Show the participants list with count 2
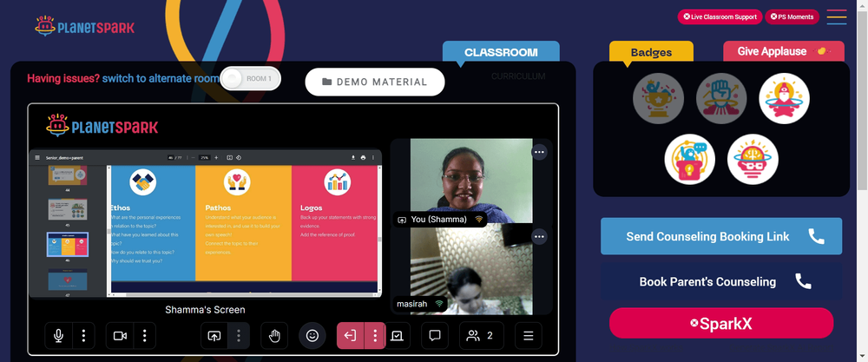This screenshot has width=868, height=362. click(481, 335)
